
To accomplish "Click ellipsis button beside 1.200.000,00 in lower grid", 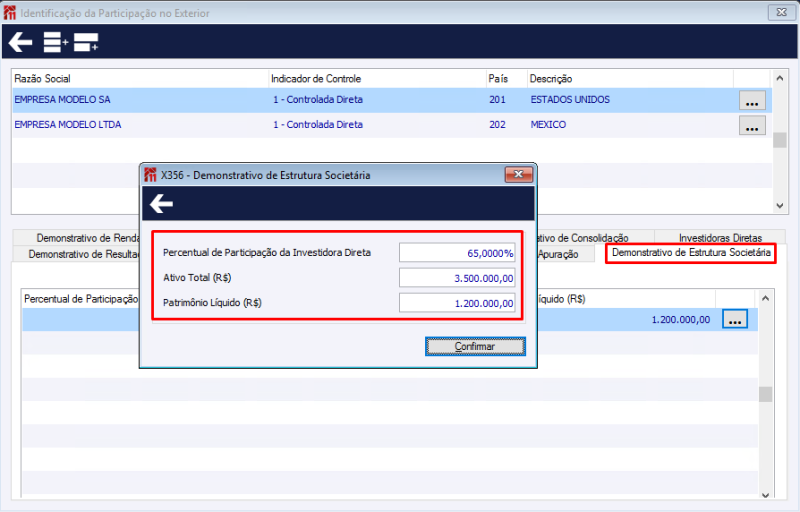I will coord(735,319).
